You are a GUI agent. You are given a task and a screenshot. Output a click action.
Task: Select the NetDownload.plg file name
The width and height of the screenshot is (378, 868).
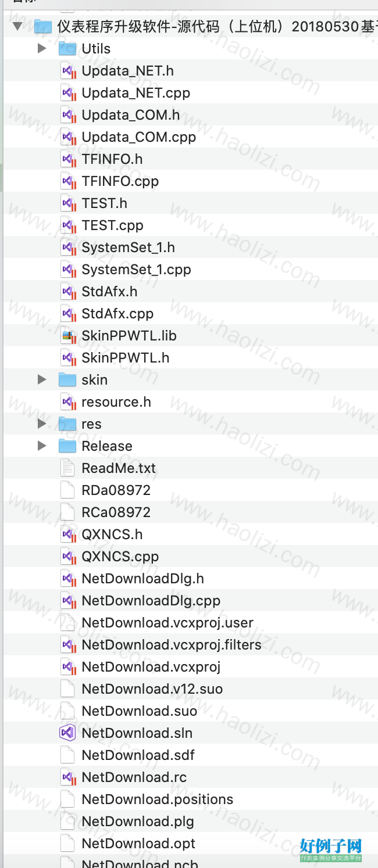click(x=138, y=822)
